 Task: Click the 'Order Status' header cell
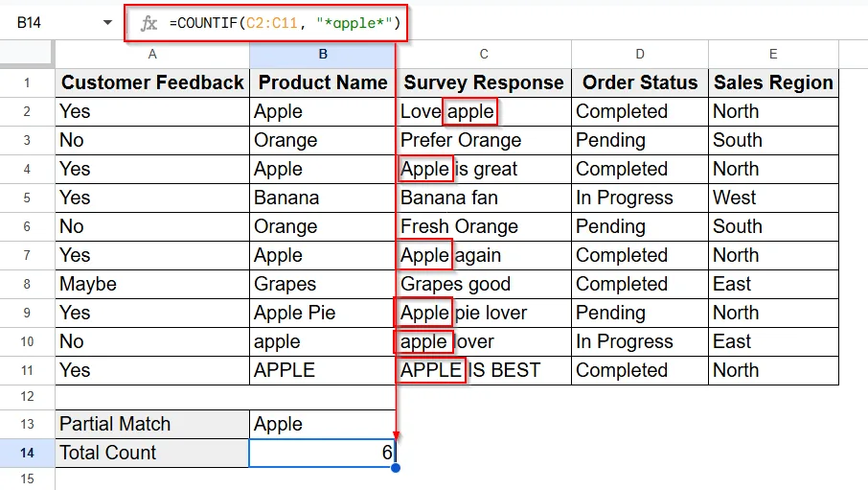(x=640, y=83)
